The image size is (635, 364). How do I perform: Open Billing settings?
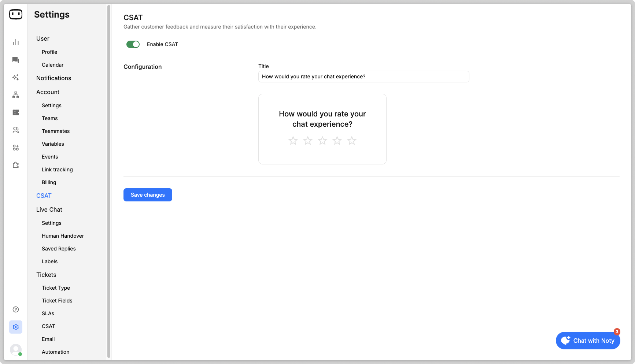(x=49, y=182)
